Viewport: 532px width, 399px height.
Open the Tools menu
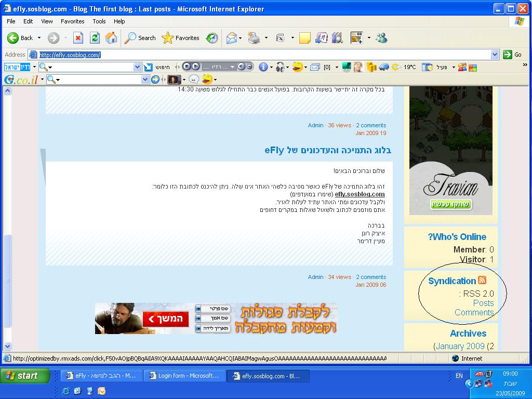point(99,21)
